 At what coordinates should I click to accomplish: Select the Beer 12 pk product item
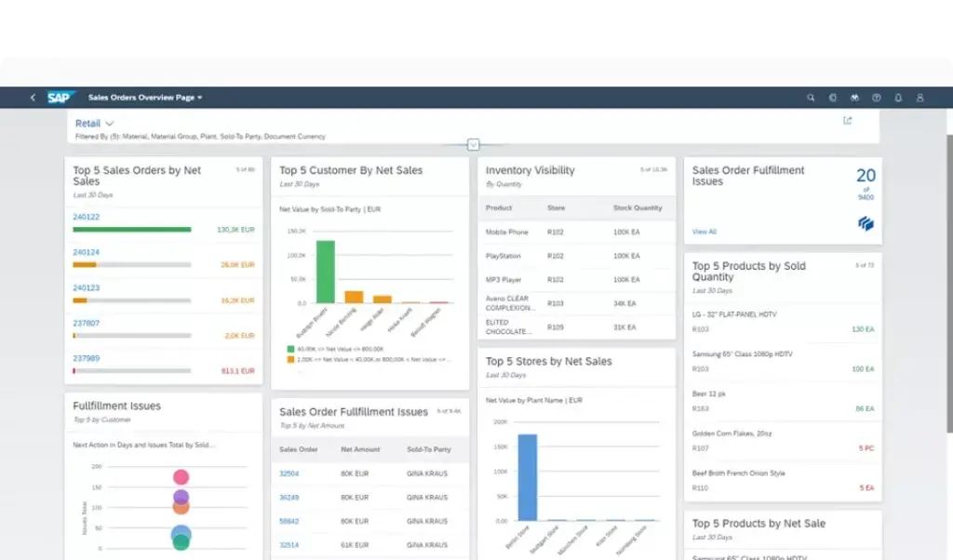[x=783, y=401]
